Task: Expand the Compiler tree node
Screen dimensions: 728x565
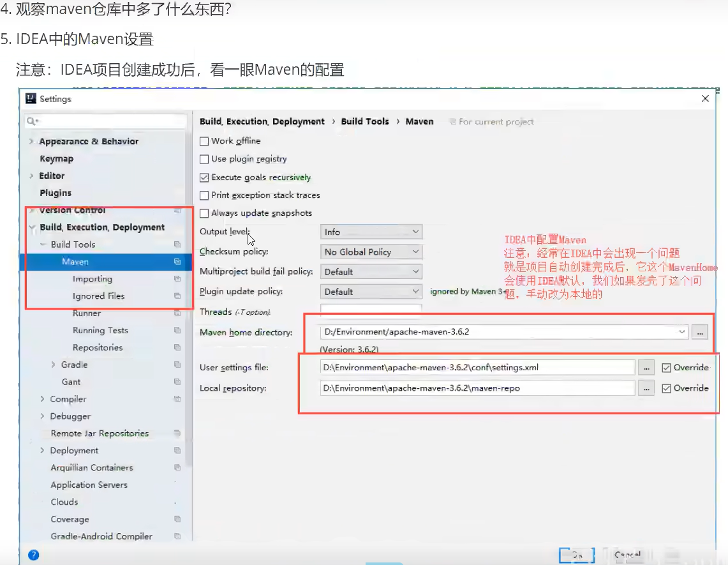Action: 42,399
